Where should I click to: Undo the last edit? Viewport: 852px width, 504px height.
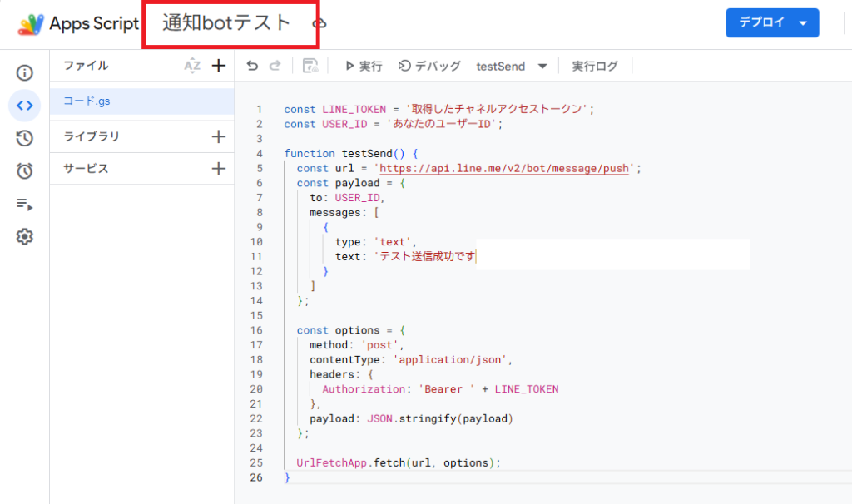coord(252,66)
